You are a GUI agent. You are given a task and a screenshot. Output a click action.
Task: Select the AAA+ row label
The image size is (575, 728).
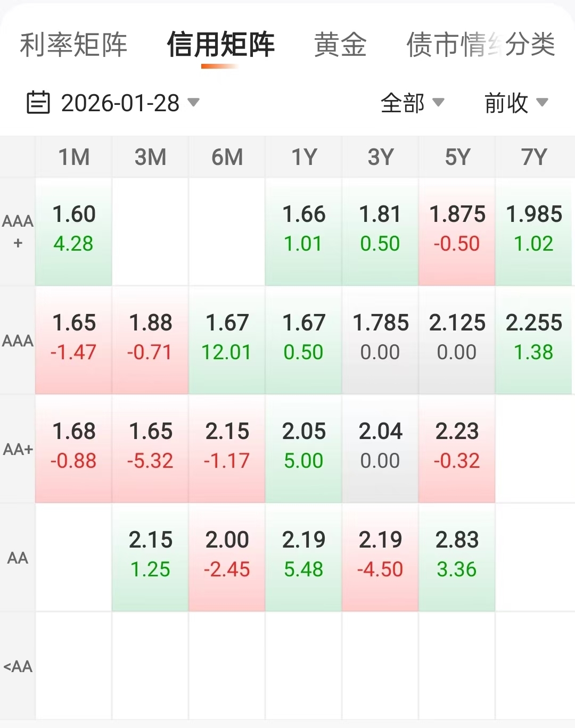click(x=18, y=231)
